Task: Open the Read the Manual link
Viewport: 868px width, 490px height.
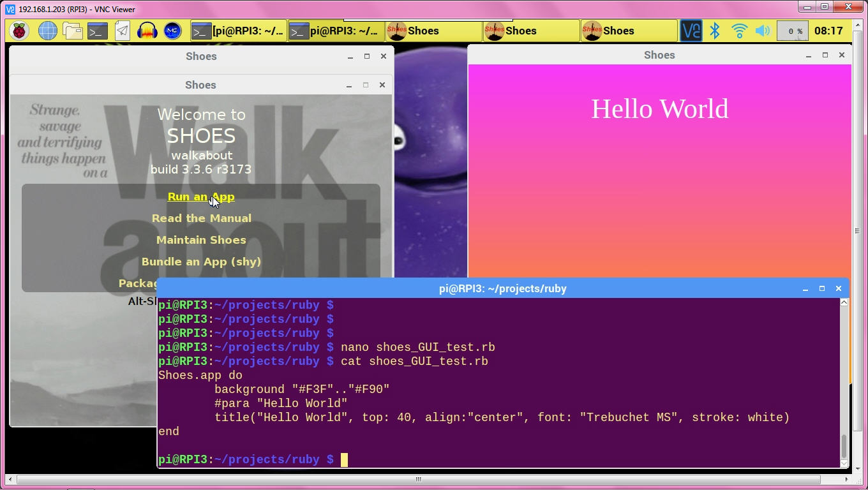Action: (201, 218)
